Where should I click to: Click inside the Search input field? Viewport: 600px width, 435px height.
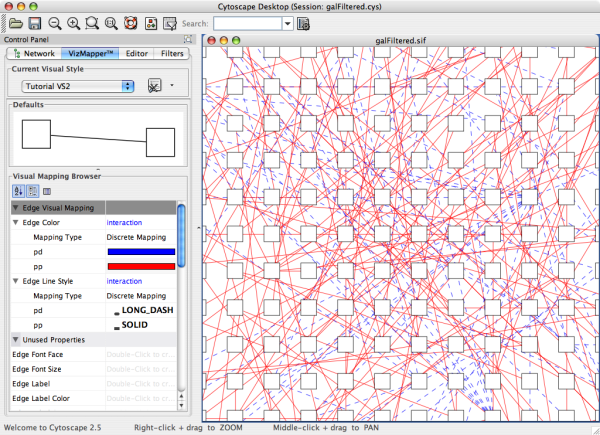[x=246, y=22]
